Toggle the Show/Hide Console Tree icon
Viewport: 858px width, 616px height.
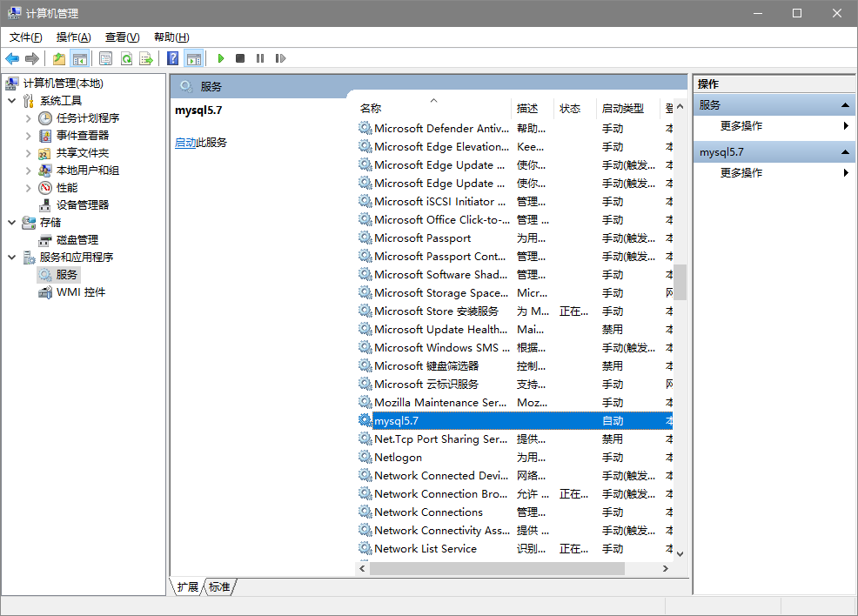coord(80,58)
